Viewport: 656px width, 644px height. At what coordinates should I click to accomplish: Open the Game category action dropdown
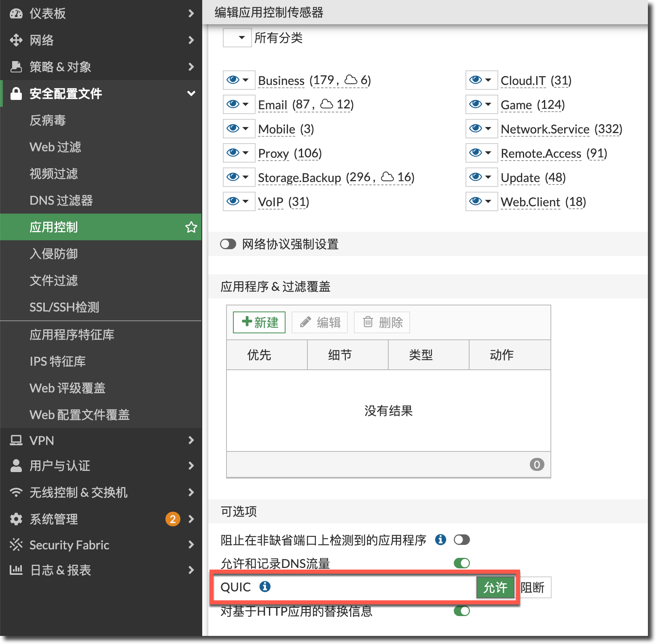point(481,104)
